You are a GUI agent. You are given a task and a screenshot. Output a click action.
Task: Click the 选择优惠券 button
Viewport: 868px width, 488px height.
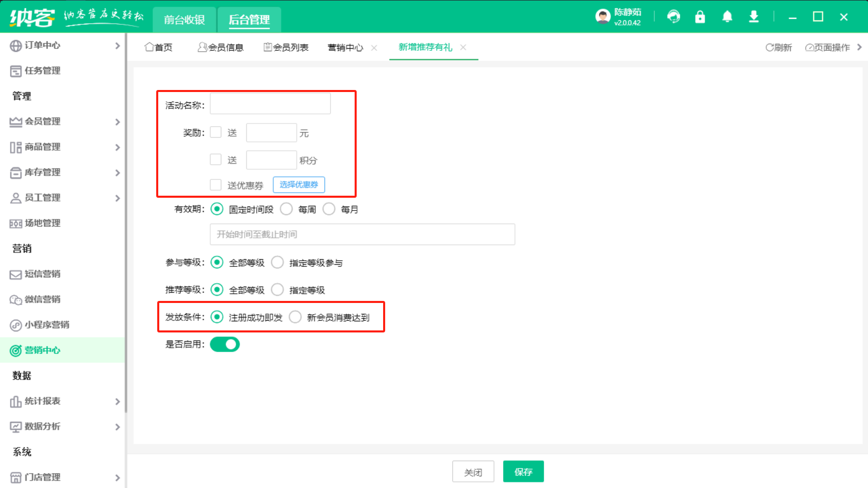(299, 185)
